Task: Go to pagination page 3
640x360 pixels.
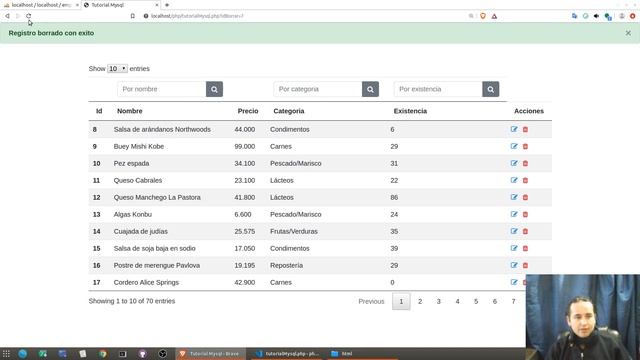Action: [x=439, y=301]
